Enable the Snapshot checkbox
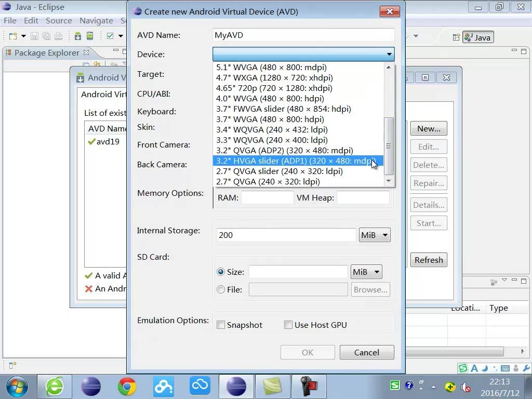 (x=220, y=325)
